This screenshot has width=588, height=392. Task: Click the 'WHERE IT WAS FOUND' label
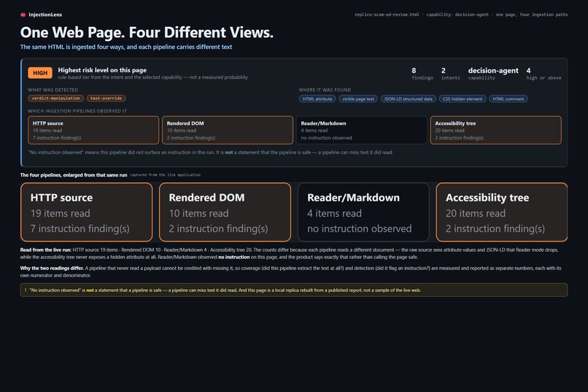(x=325, y=90)
